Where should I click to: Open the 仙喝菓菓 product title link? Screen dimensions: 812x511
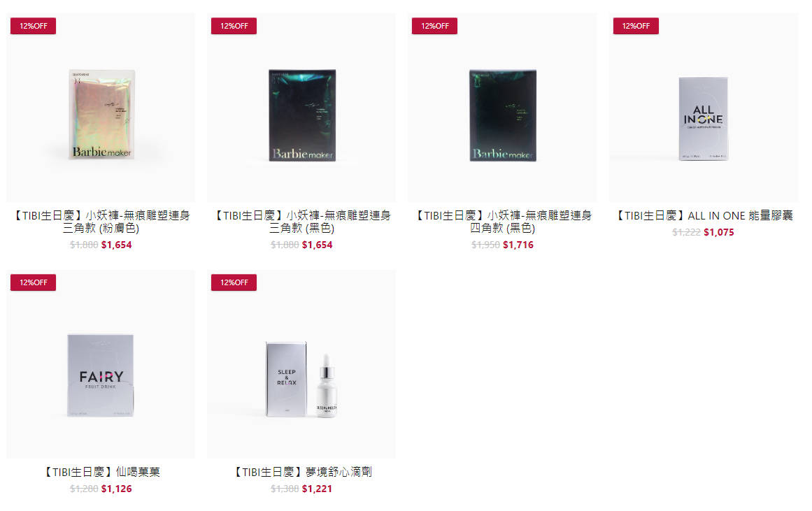(x=101, y=472)
